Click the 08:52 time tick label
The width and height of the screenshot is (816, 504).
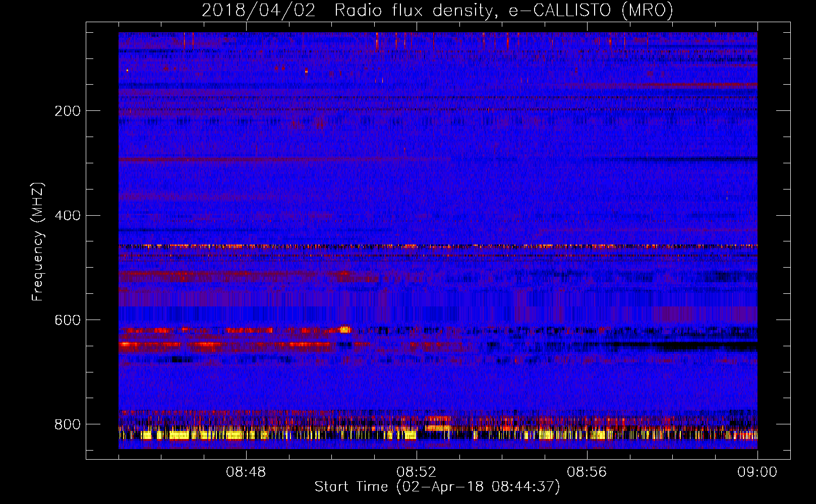tap(417, 472)
